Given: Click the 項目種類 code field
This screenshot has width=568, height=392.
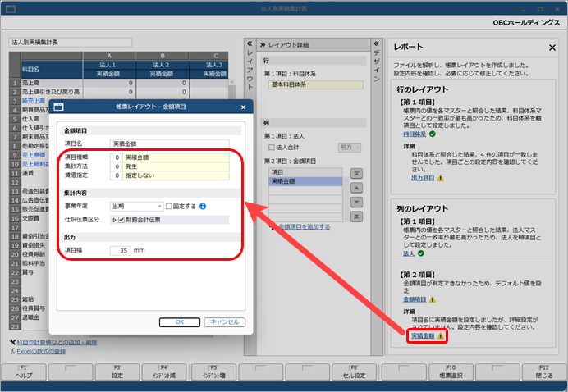Looking at the screenshot, I should 117,157.
